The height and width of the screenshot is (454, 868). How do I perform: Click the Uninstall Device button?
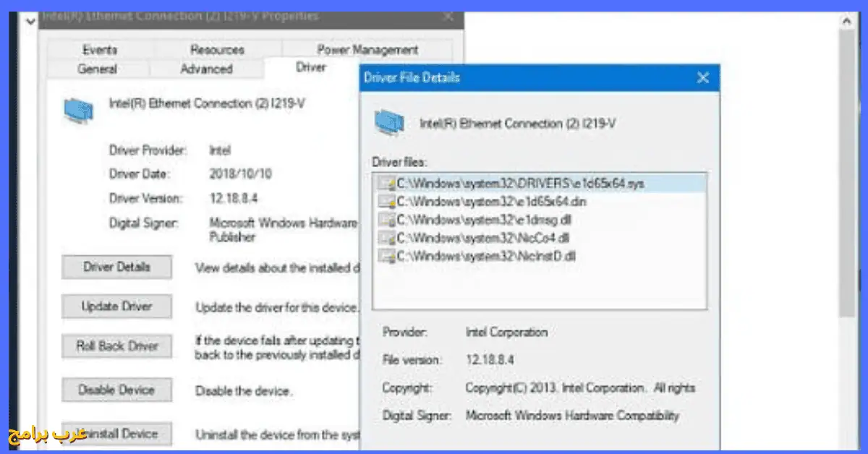[x=117, y=434]
